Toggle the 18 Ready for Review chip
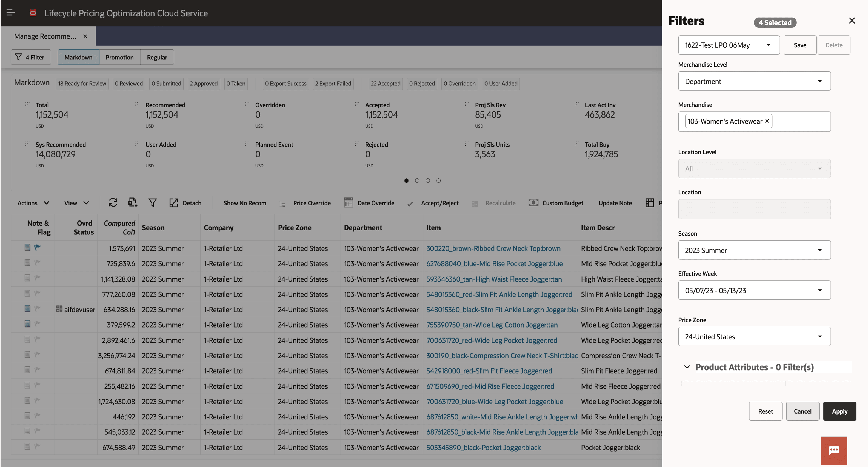 pyautogui.click(x=82, y=83)
